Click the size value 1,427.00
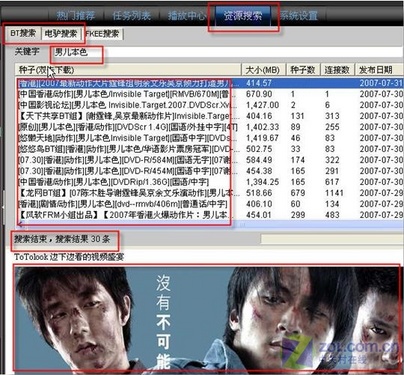This screenshot has height=375, width=404. [262, 105]
